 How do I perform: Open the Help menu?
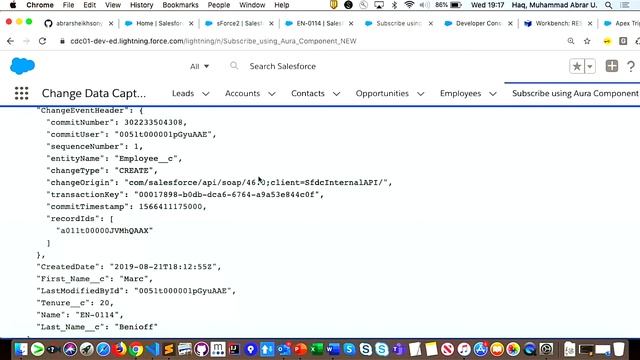tap(282, 5)
